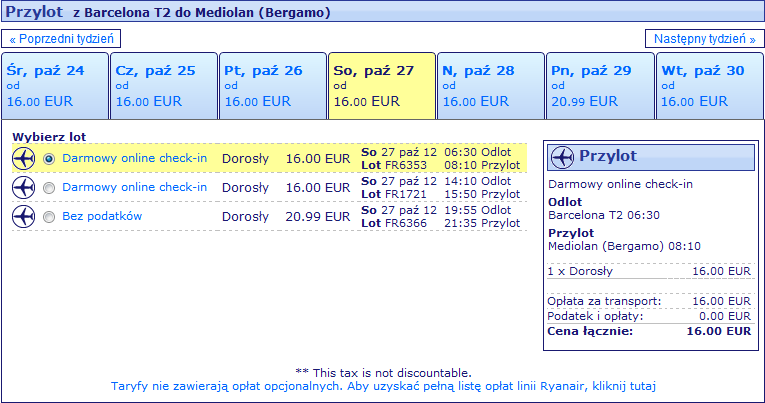Click the Bez podatków link
Image resolution: width=765 pixels, height=403 pixels.
point(102,216)
